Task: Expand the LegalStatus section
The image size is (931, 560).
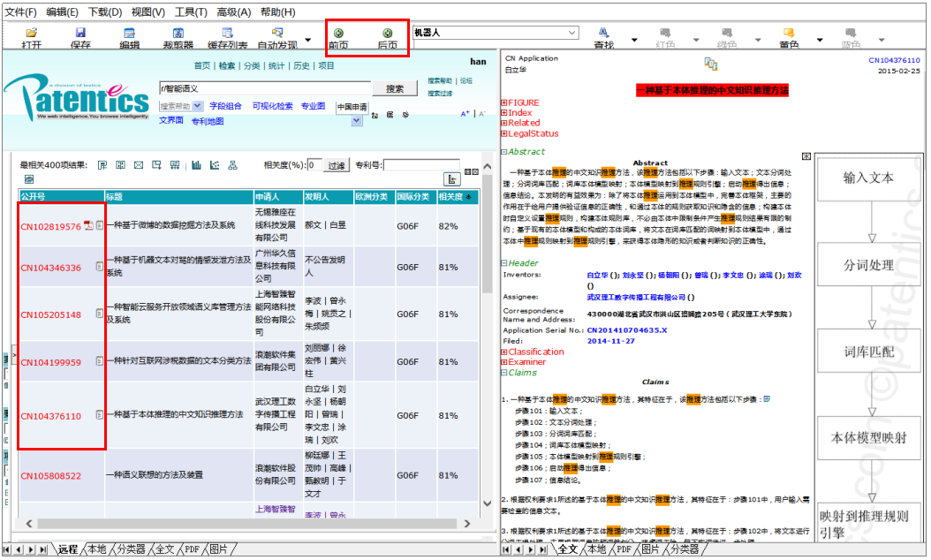Action: click(504, 134)
